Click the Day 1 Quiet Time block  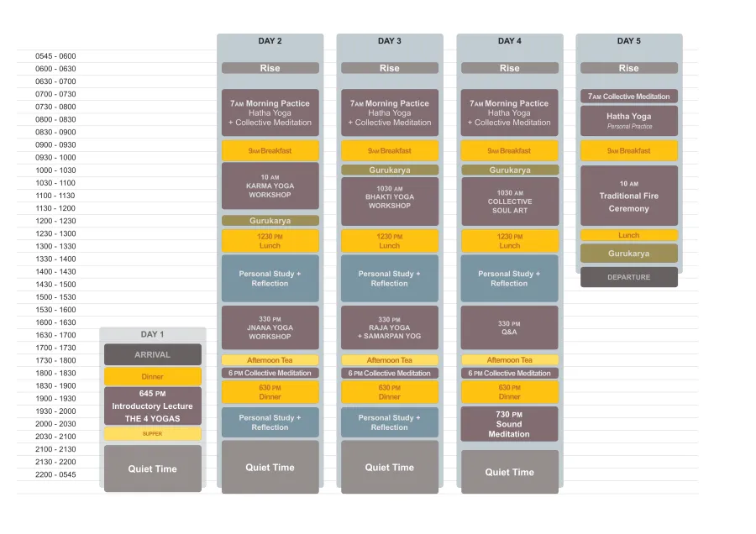click(152, 469)
